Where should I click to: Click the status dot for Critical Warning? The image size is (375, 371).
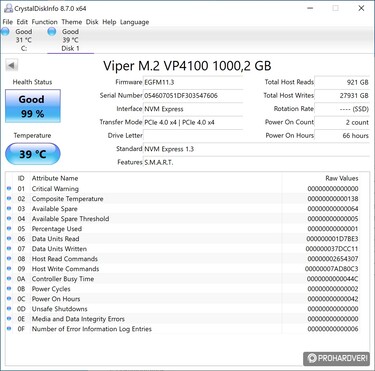tap(9, 188)
